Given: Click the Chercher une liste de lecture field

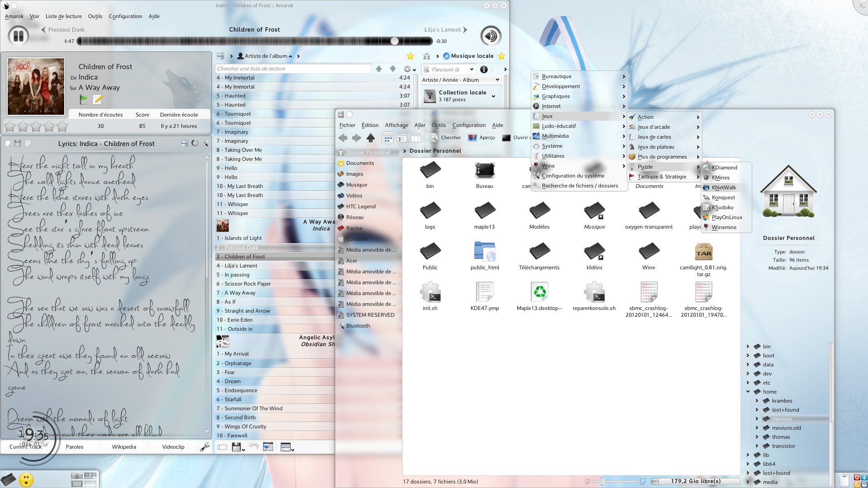Looking at the screenshot, I should (293, 69).
